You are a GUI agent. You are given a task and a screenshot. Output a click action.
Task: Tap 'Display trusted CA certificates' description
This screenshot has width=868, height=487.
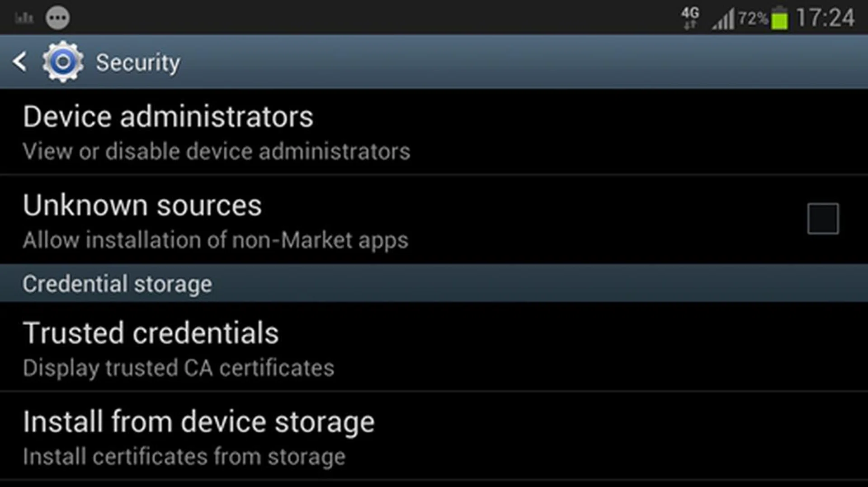click(x=179, y=368)
